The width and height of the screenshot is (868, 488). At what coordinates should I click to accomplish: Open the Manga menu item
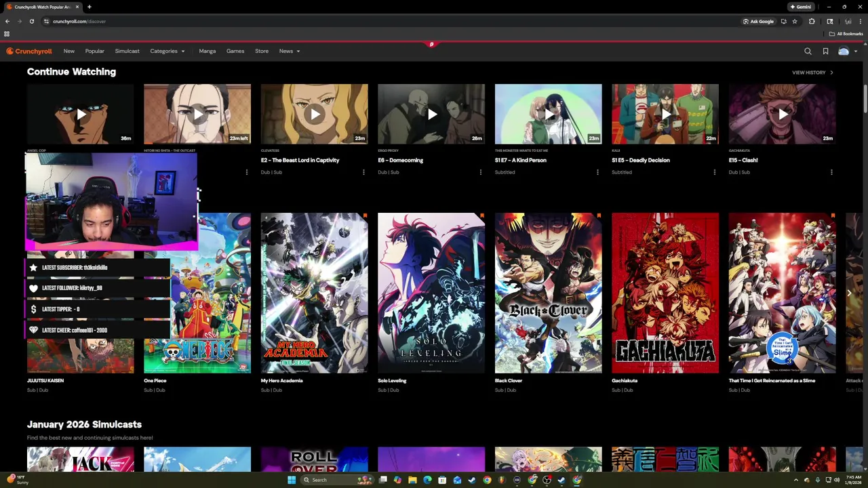tap(208, 51)
